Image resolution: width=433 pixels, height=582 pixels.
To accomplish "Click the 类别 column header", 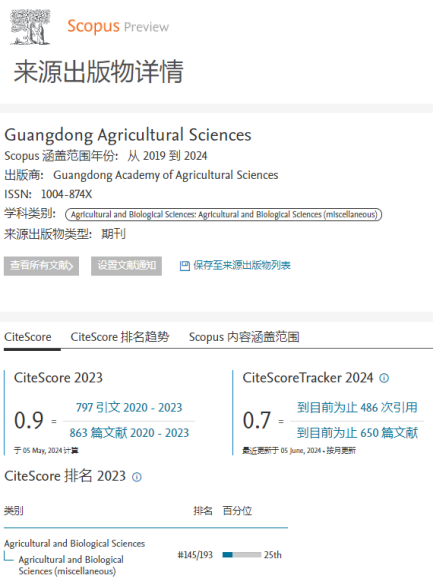I will pos(14,511).
